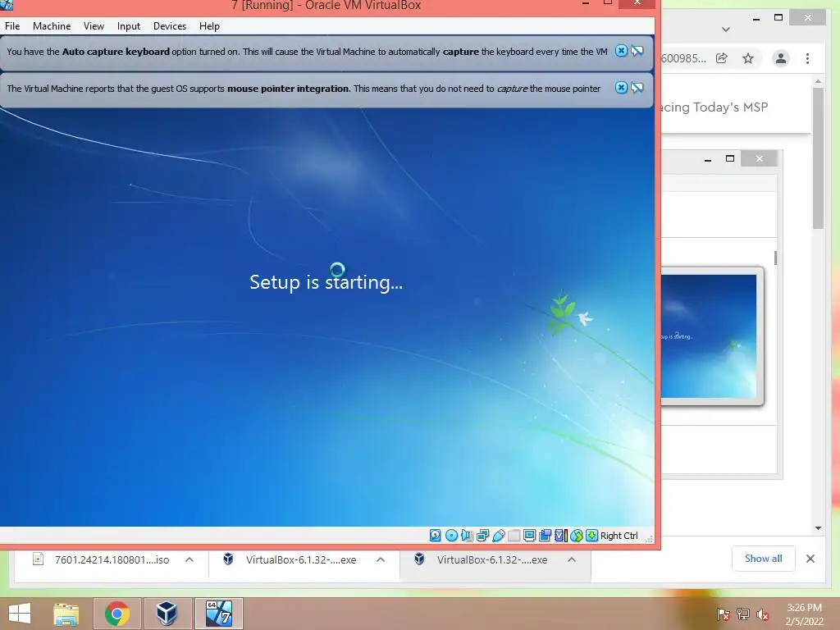
Task: Click Show all downloads button
Action: coord(764,559)
